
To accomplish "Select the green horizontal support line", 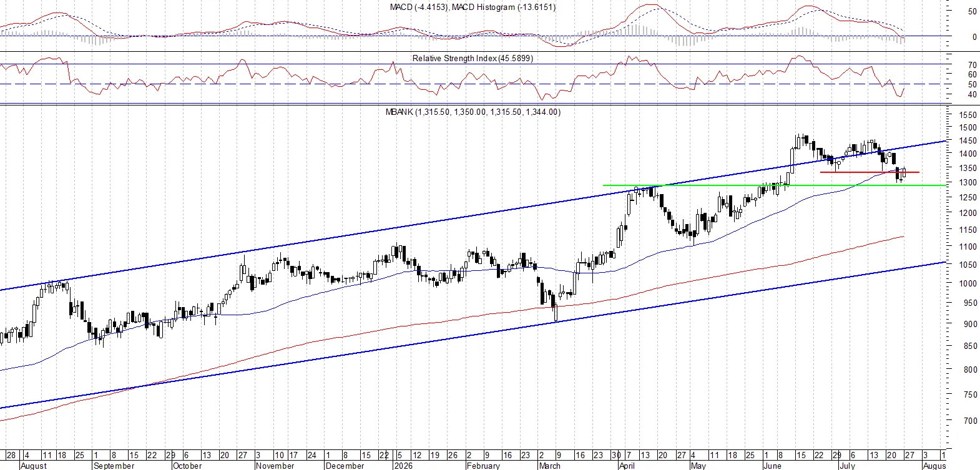I will tap(774, 185).
